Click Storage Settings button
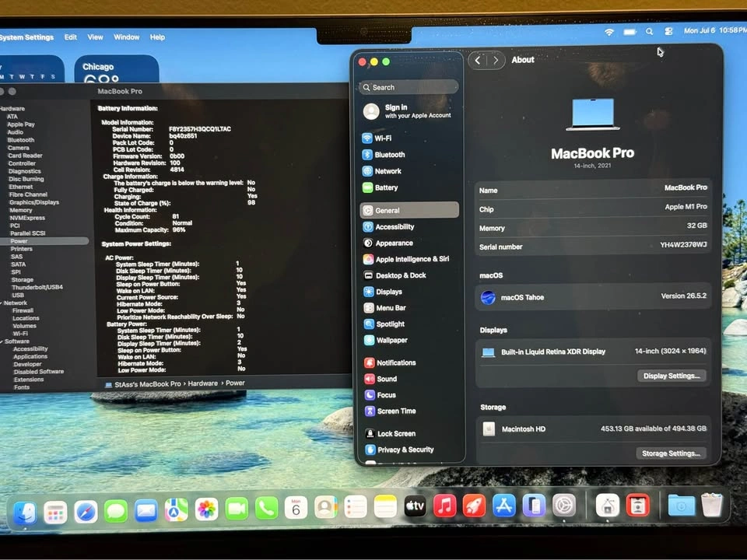The width and height of the screenshot is (747, 560). tap(671, 453)
